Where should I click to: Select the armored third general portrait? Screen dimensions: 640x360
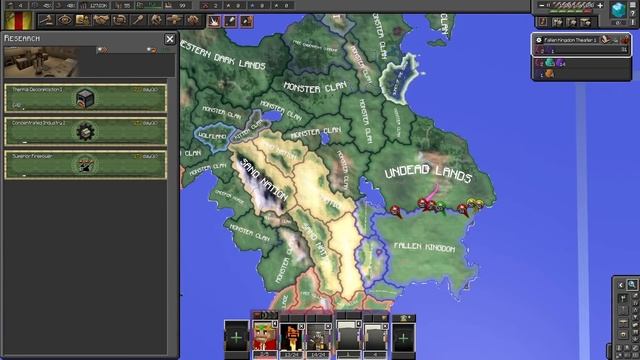coord(319,337)
